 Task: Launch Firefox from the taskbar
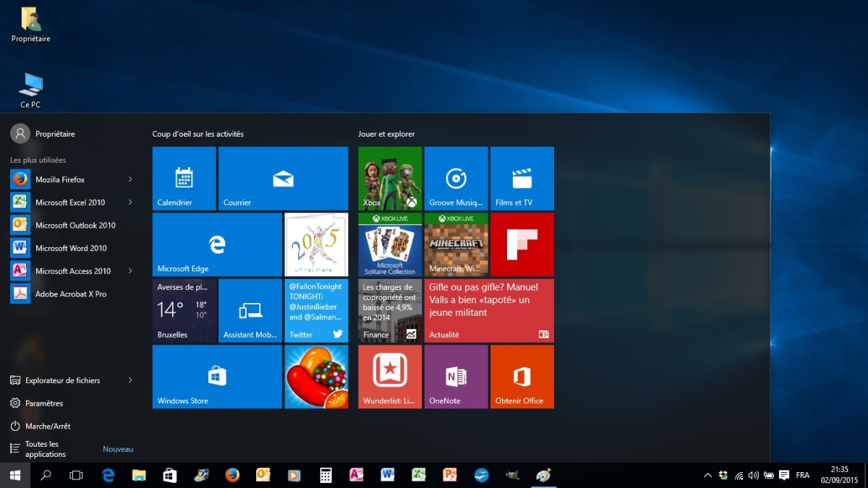click(x=232, y=475)
